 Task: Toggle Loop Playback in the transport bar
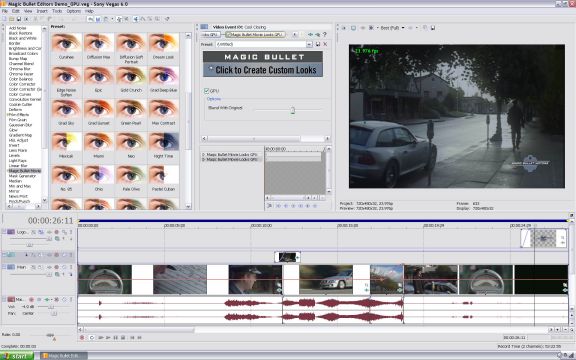pos(92,338)
